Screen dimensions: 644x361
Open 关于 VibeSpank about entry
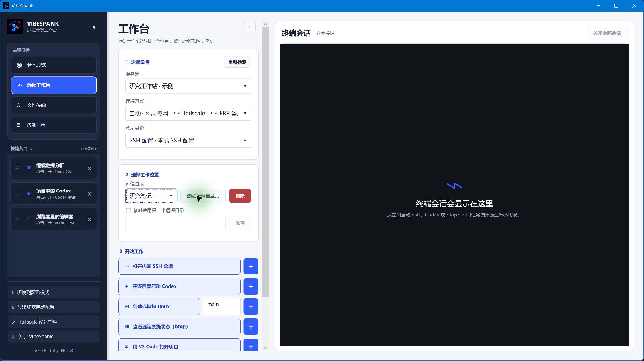[x=54, y=336]
